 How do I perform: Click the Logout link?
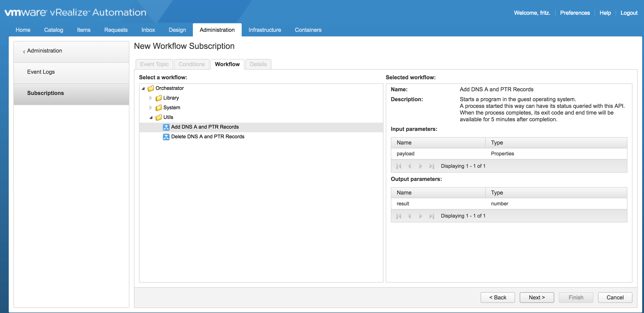629,13
